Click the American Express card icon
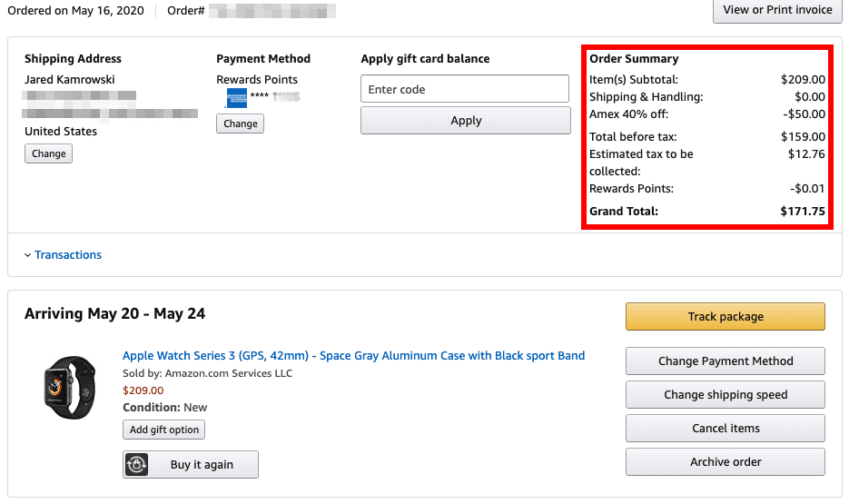 235,97
